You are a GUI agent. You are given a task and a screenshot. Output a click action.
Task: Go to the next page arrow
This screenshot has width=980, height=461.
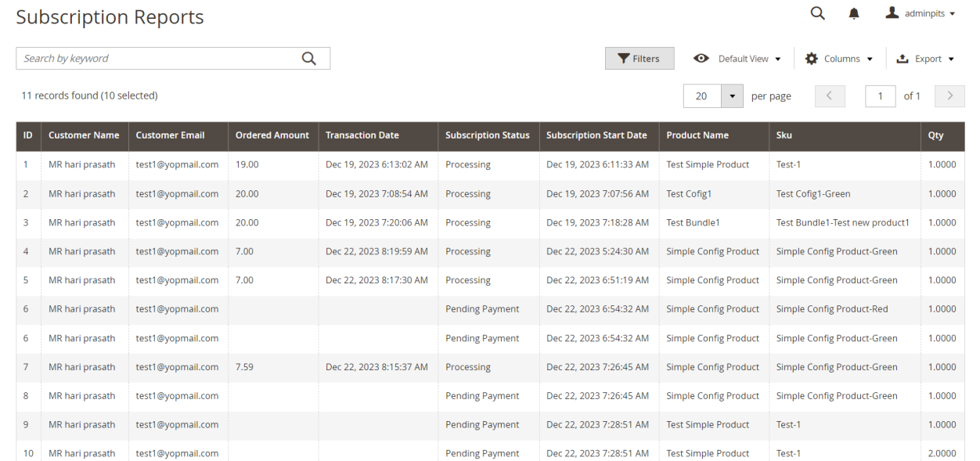(950, 96)
